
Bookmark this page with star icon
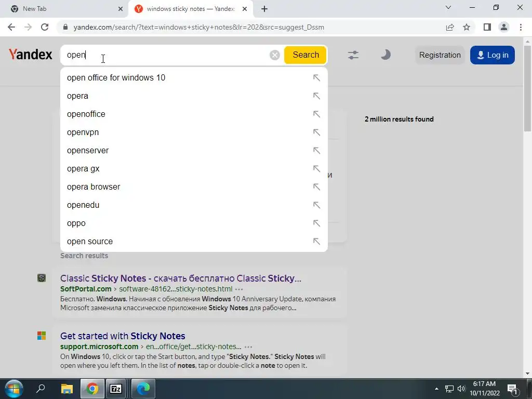tap(467, 27)
